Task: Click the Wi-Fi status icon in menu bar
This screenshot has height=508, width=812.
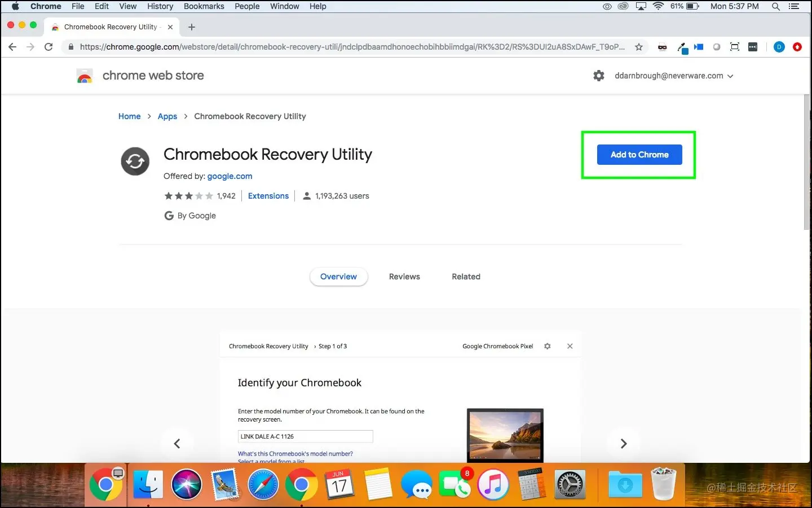Action: (658, 6)
